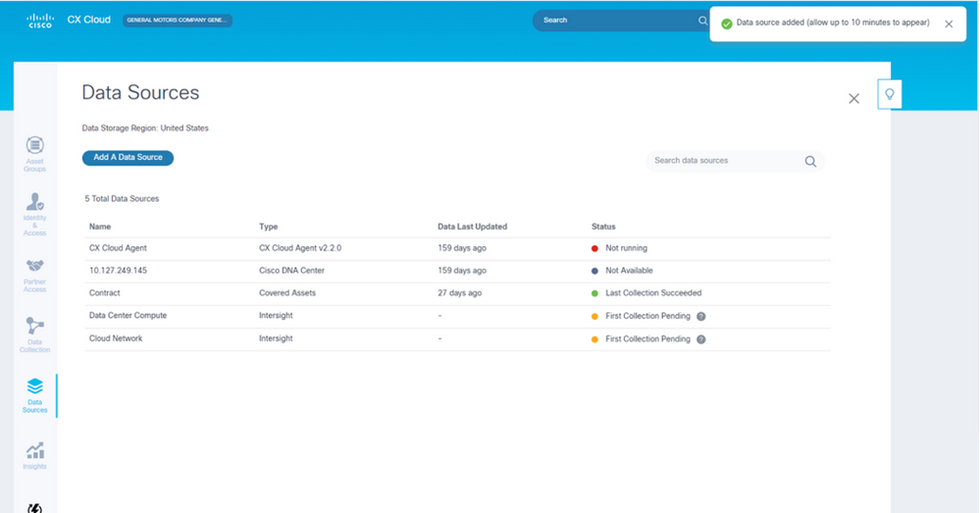Click the CX Cloud title
Viewport: 980px width, 513px height.
[88, 20]
